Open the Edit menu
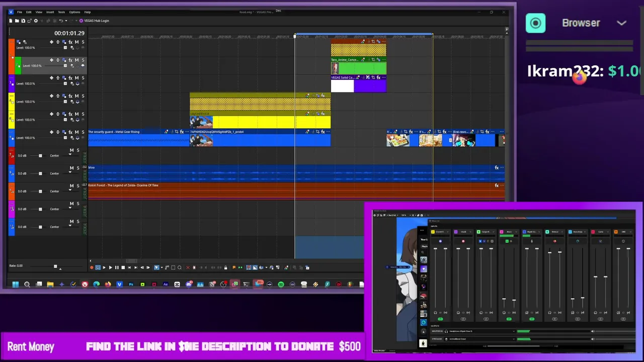 coord(29,12)
